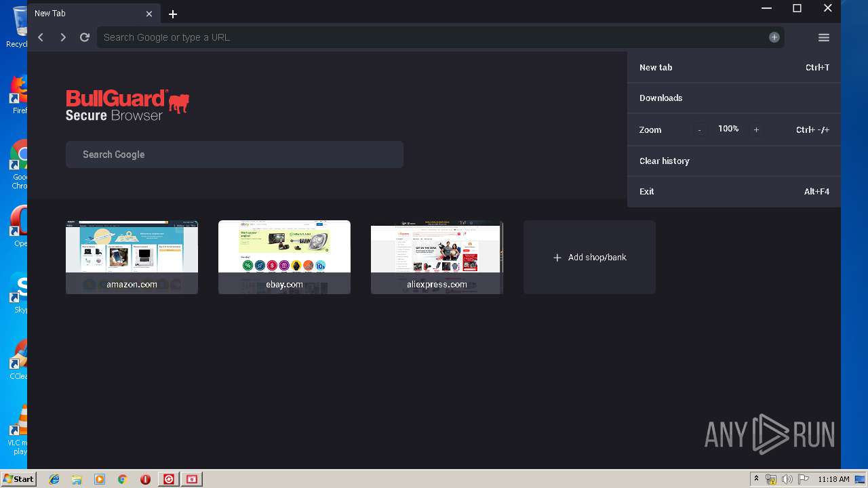Image resolution: width=868 pixels, height=488 pixels.
Task: Click the red circular-arrow taskbar button
Action: [169, 479]
